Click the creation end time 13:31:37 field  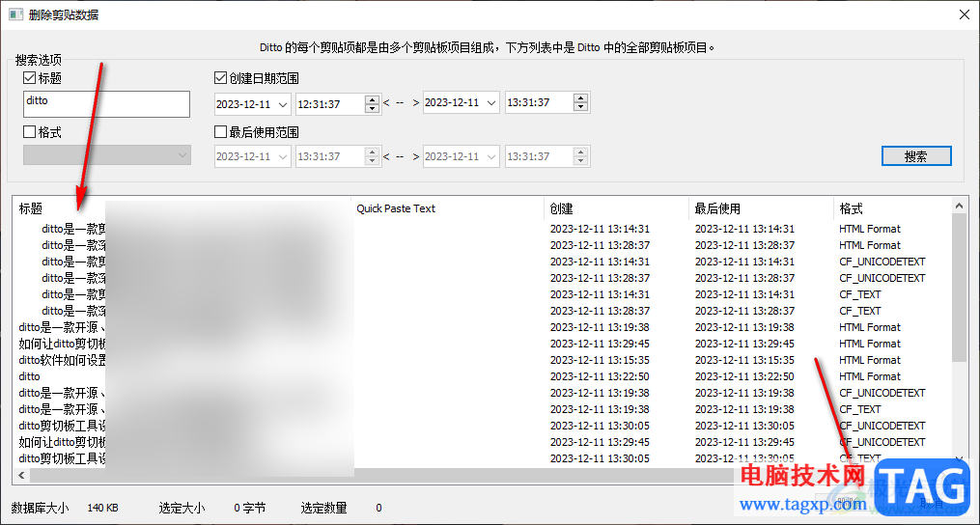[539, 103]
